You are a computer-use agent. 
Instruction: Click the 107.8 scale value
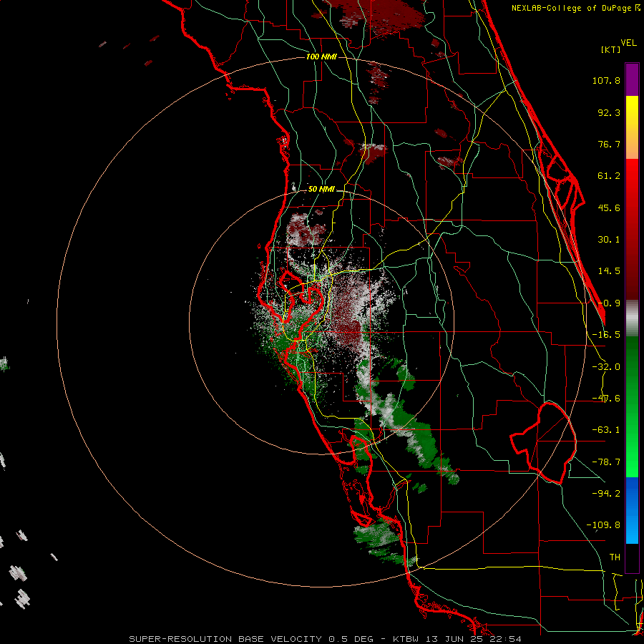click(x=606, y=80)
